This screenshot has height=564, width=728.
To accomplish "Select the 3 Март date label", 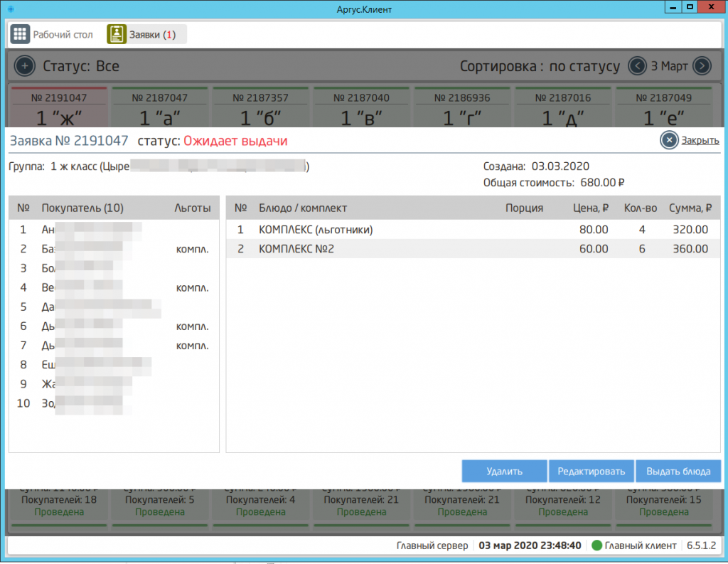I will (669, 66).
